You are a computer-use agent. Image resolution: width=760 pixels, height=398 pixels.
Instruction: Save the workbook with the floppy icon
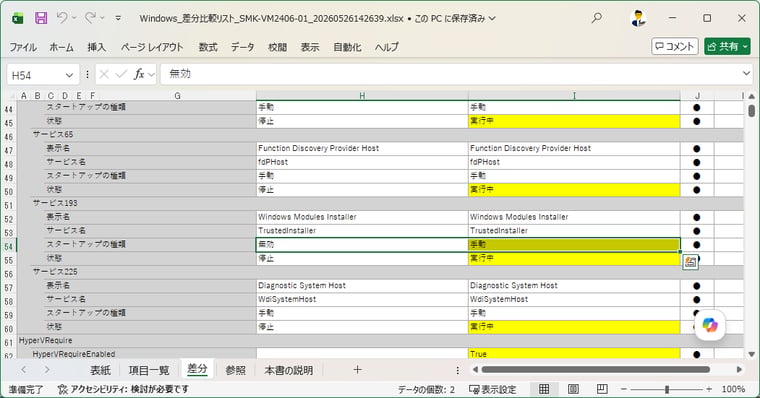[41, 18]
